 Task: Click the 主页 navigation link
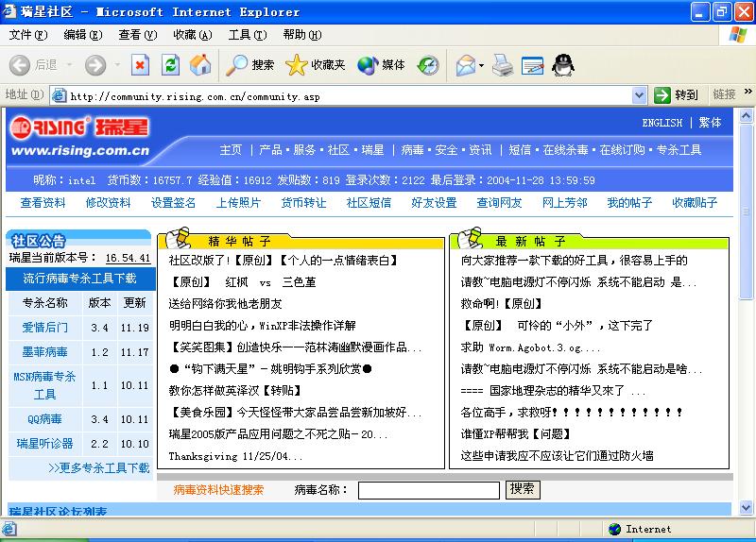[x=231, y=150]
